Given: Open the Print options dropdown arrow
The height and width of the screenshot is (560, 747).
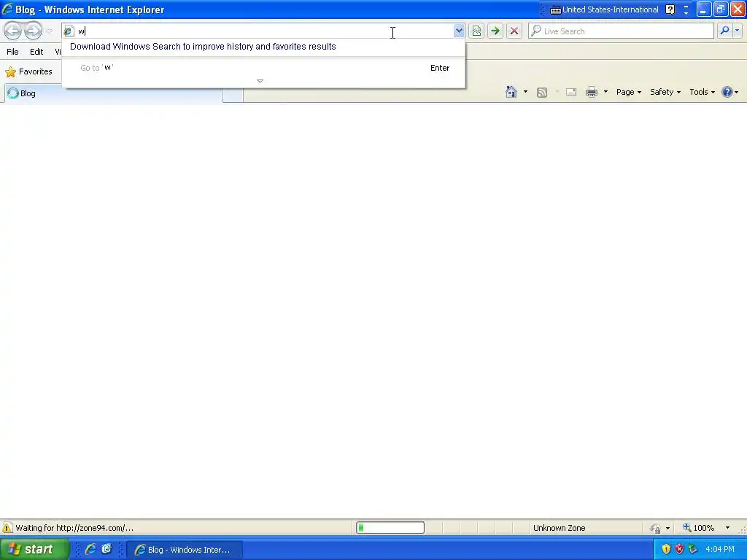Looking at the screenshot, I should pos(605,92).
